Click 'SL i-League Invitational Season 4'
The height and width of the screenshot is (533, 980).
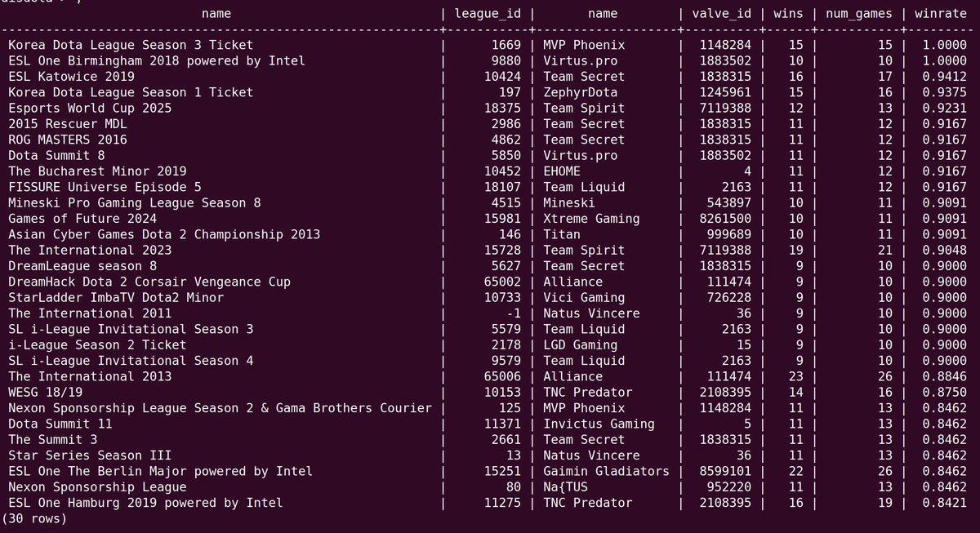coord(131,361)
